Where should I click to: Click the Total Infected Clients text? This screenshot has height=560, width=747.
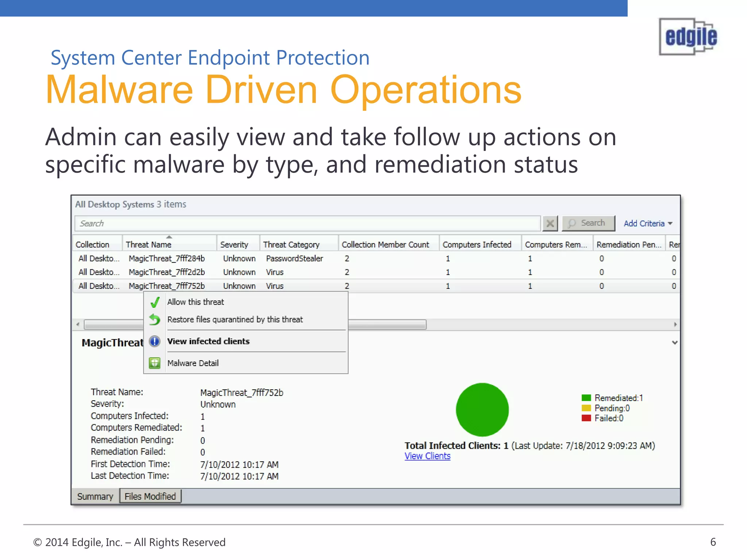[457, 446]
